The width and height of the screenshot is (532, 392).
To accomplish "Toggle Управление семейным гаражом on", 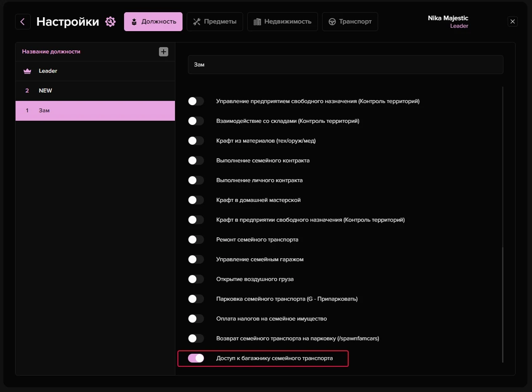I will (196, 260).
